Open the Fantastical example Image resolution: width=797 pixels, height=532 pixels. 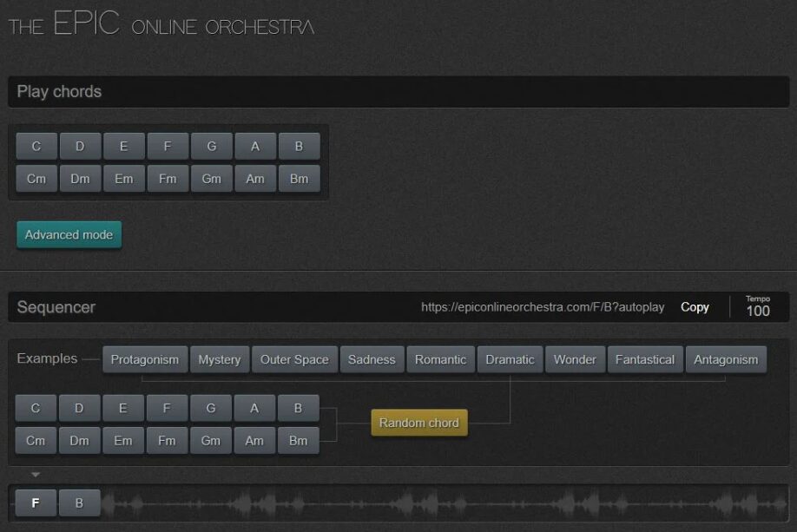645,358
